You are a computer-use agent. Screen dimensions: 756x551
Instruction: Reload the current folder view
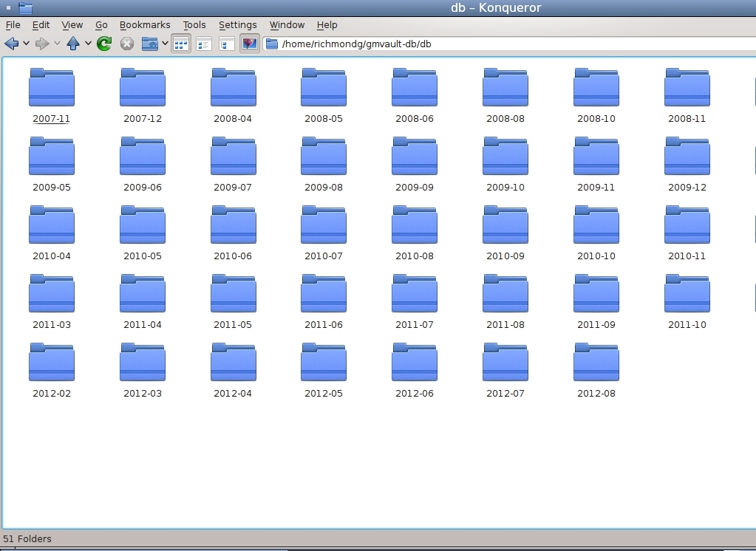coord(104,44)
